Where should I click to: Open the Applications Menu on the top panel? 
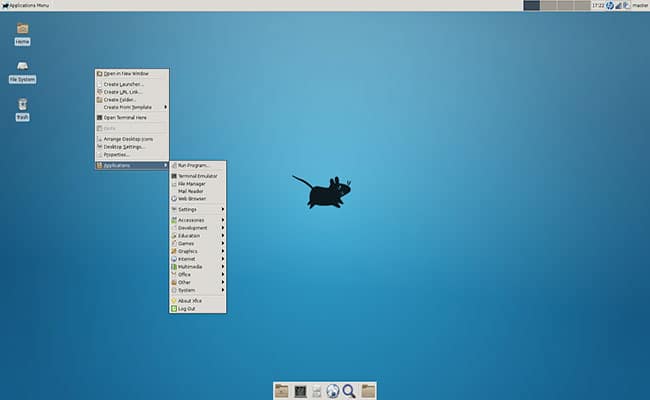(25, 5)
